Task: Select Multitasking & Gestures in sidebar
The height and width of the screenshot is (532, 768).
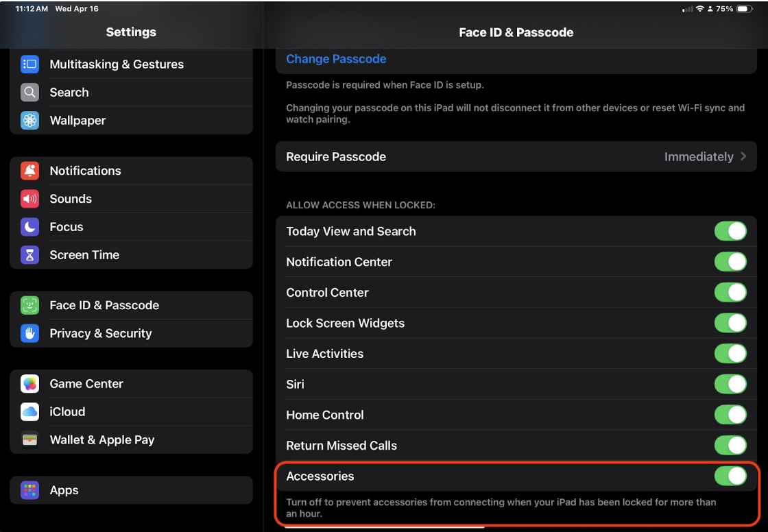Action: coord(131,64)
